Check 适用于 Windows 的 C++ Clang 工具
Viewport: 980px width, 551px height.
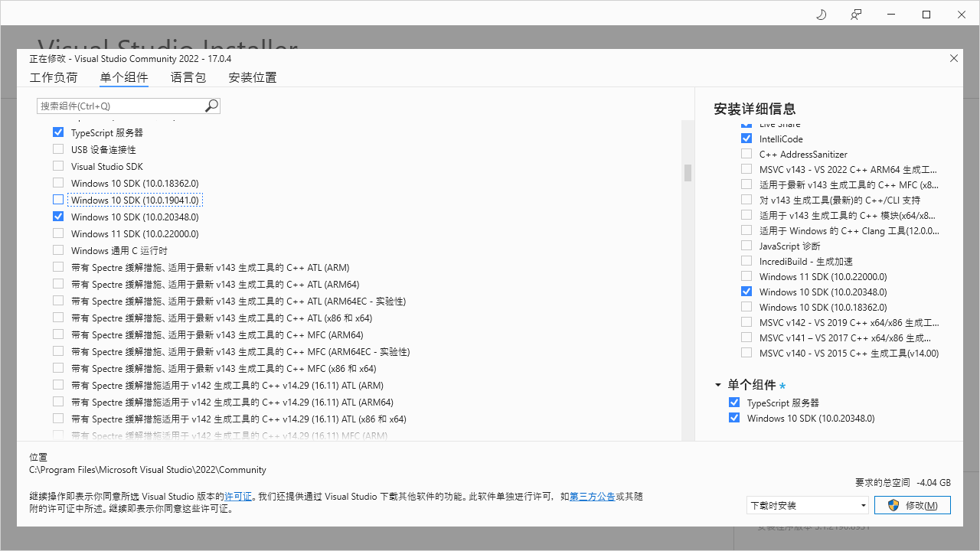746,230
